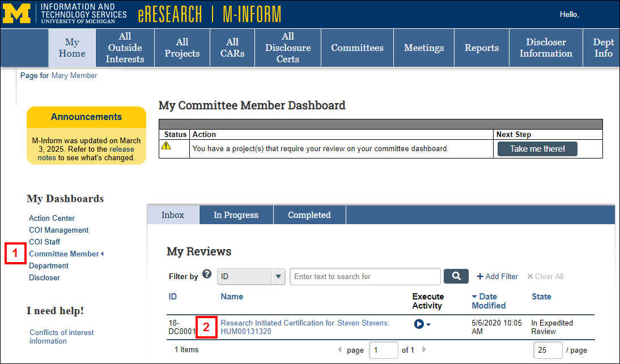Click the yellow warning triangle status icon
The height and width of the screenshot is (364, 620).
(x=176, y=148)
